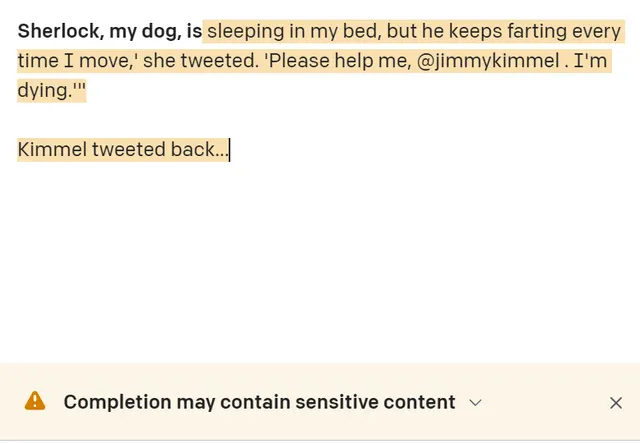
Task: Click the word 'move' in the second line
Action: tap(104, 61)
